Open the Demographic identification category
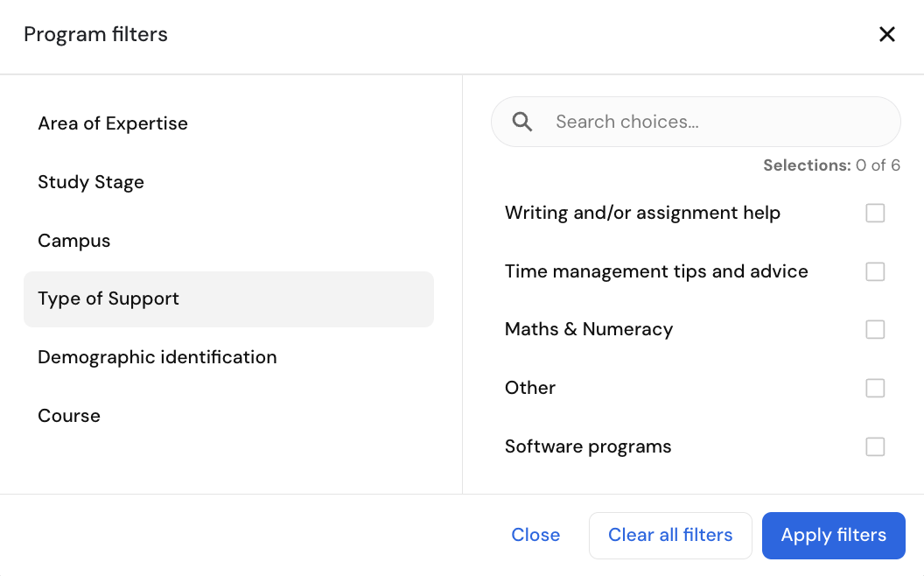The width and height of the screenshot is (924, 576). pyautogui.click(x=157, y=357)
